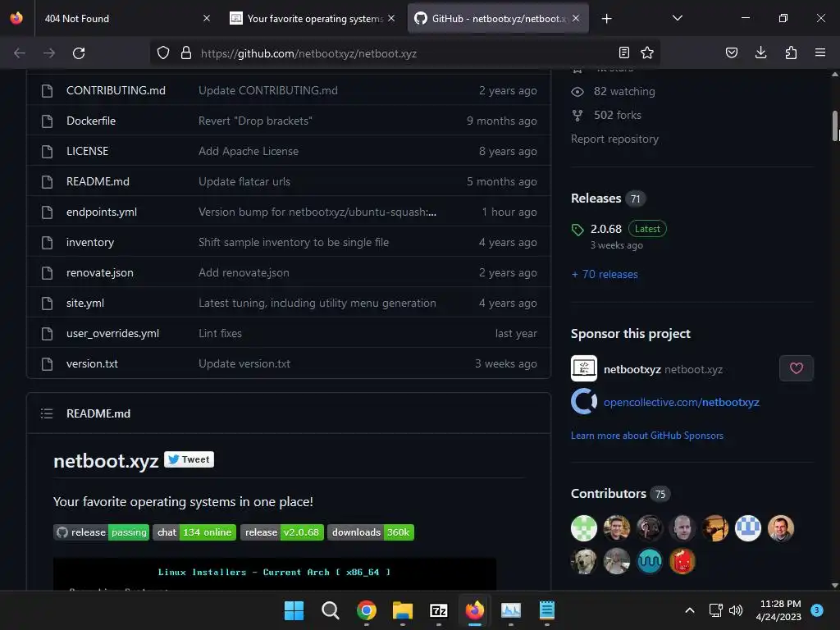Open notification badge showing 3
The height and width of the screenshot is (630, 840).
pyautogui.click(x=817, y=610)
